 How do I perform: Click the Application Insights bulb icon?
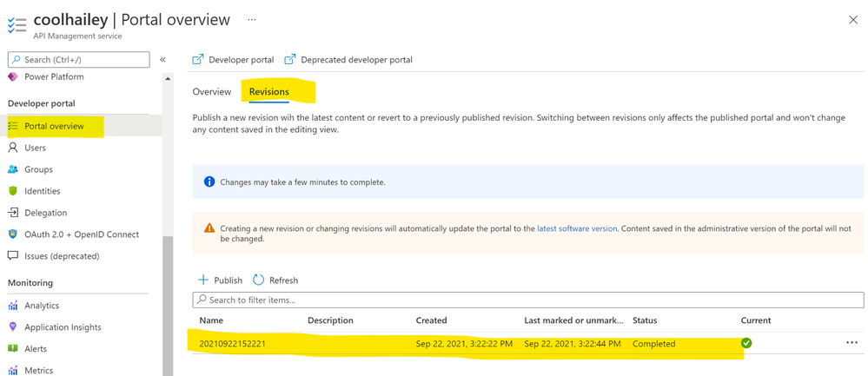[x=13, y=327]
